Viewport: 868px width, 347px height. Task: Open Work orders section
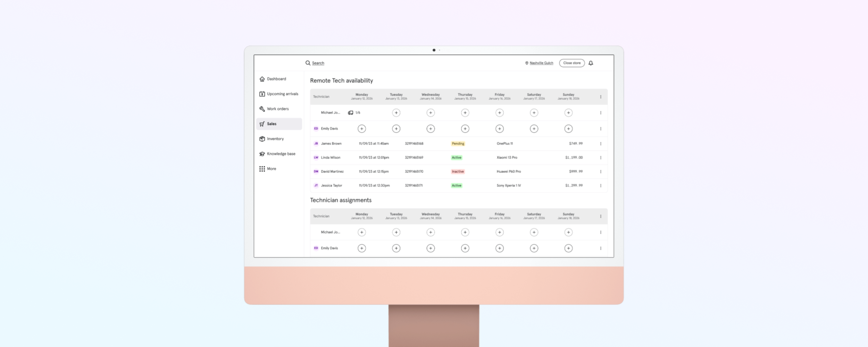tap(274, 109)
